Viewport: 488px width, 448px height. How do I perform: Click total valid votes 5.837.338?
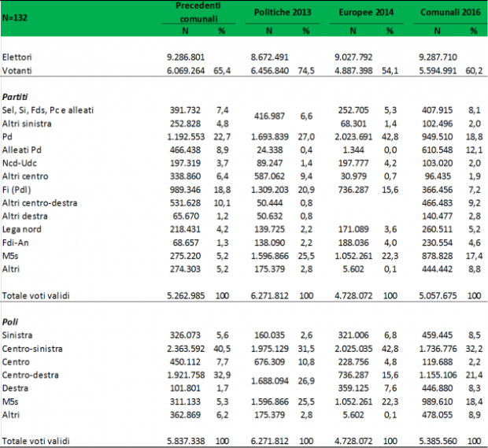[186, 441]
